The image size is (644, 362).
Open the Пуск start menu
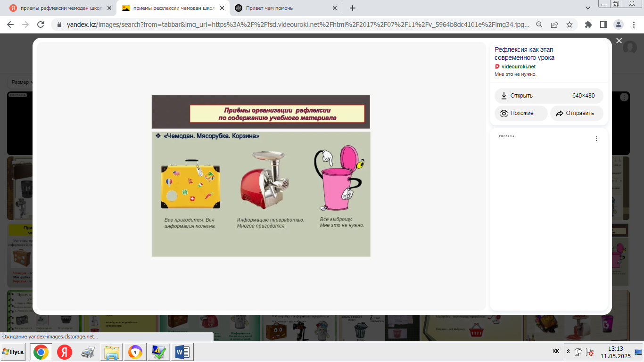click(x=13, y=352)
